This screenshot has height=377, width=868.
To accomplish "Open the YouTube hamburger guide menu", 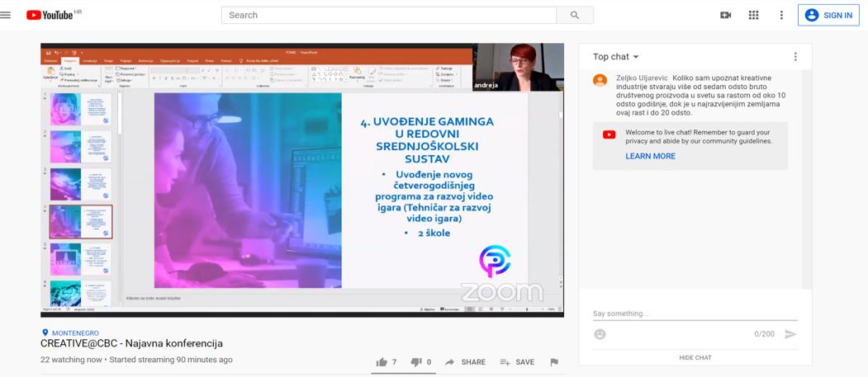I will [6, 15].
